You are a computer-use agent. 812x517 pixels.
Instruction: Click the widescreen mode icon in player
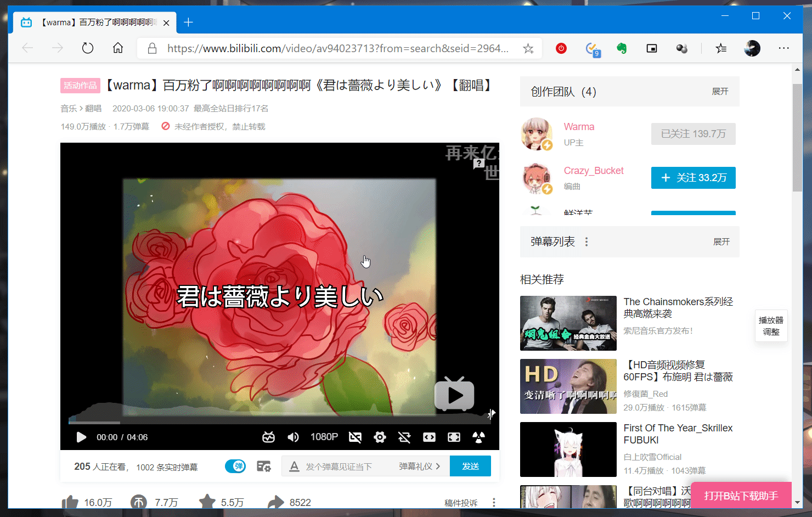click(429, 437)
